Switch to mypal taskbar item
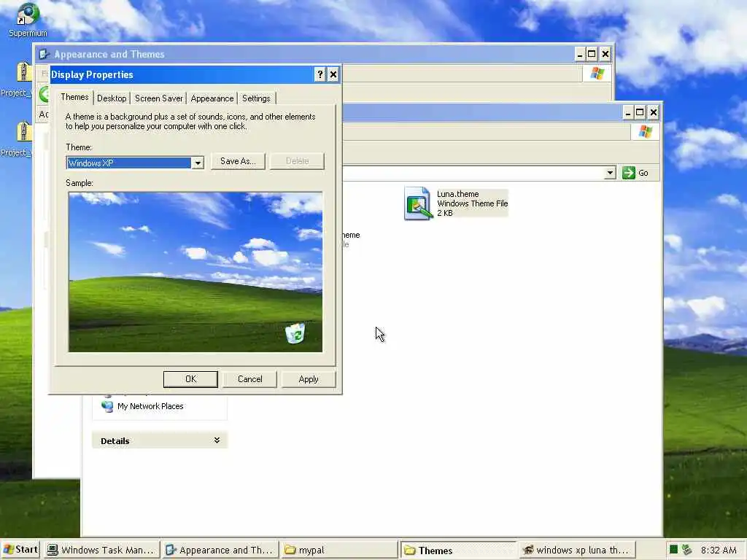This screenshot has width=747, height=560. [338, 550]
